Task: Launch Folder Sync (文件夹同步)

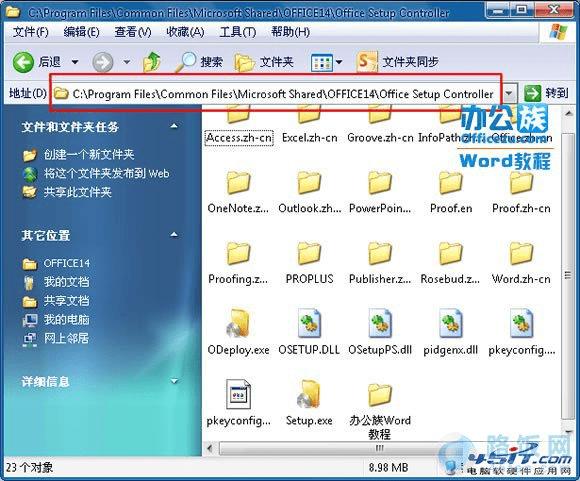Action: (x=398, y=61)
